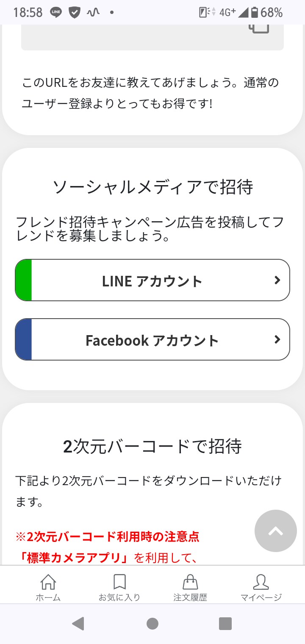Expand the Facebook アカウント chevron arrow
The height and width of the screenshot is (644, 305).
click(x=277, y=339)
